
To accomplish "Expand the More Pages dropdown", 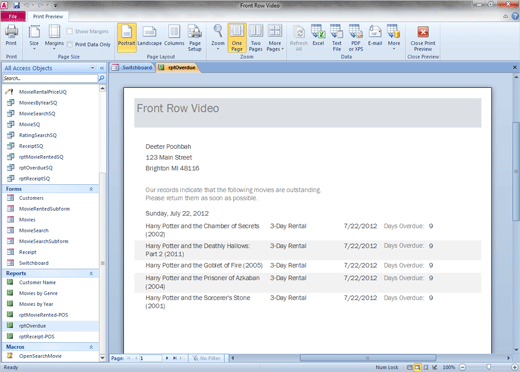I will pyautogui.click(x=275, y=37).
